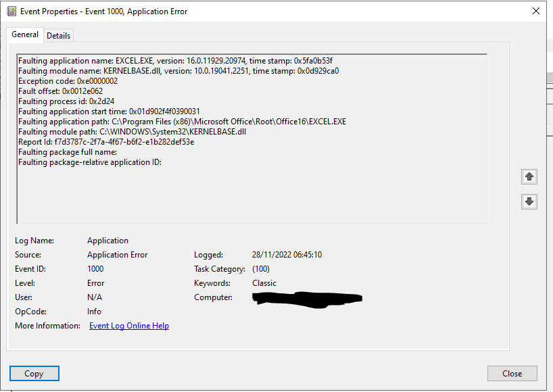Click the User value N/A
This screenshot has width=553, height=392.
tap(95, 297)
